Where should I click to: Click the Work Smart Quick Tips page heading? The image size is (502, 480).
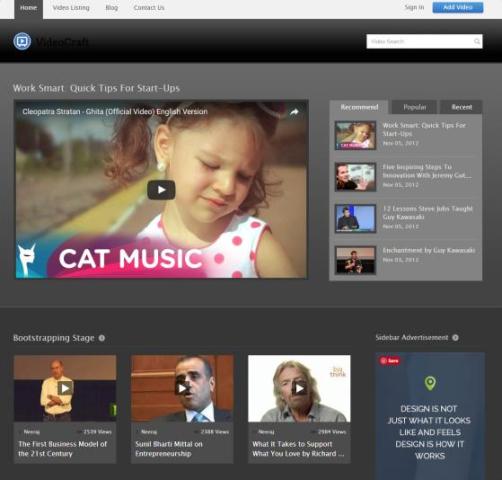click(96, 88)
